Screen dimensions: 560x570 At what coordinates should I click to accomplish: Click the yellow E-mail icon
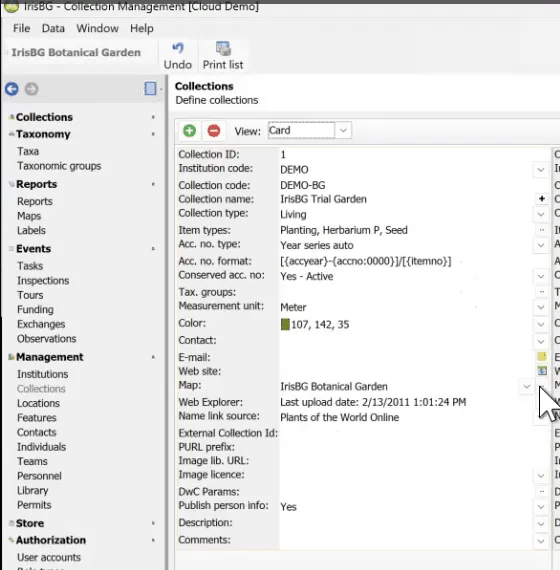point(541,356)
